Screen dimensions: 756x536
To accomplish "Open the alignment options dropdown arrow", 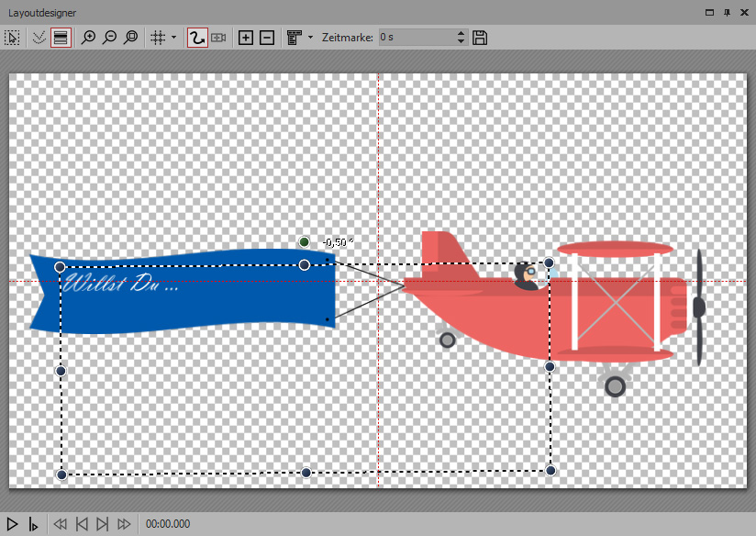I will [310, 38].
